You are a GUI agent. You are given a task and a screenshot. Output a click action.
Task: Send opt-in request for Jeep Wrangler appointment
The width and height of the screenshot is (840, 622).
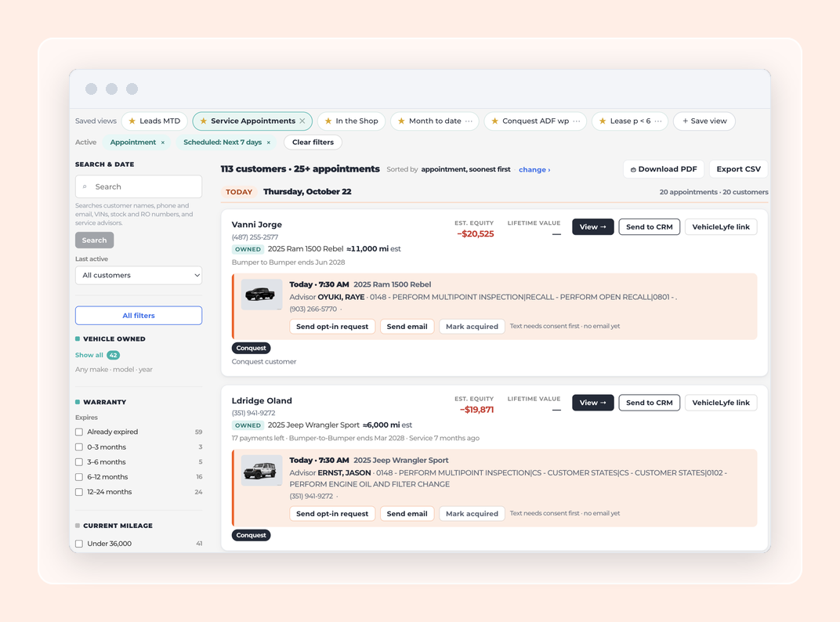point(332,514)
